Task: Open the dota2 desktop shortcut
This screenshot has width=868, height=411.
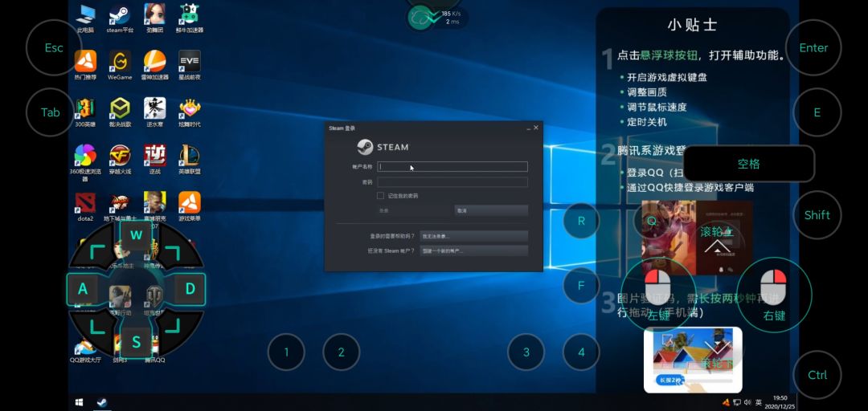Action: (85, 206)
